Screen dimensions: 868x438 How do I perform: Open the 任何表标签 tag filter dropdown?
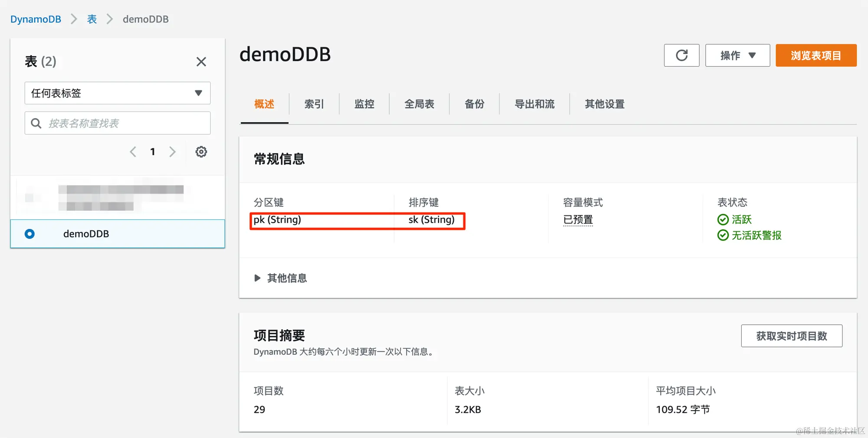coord(118,93)
